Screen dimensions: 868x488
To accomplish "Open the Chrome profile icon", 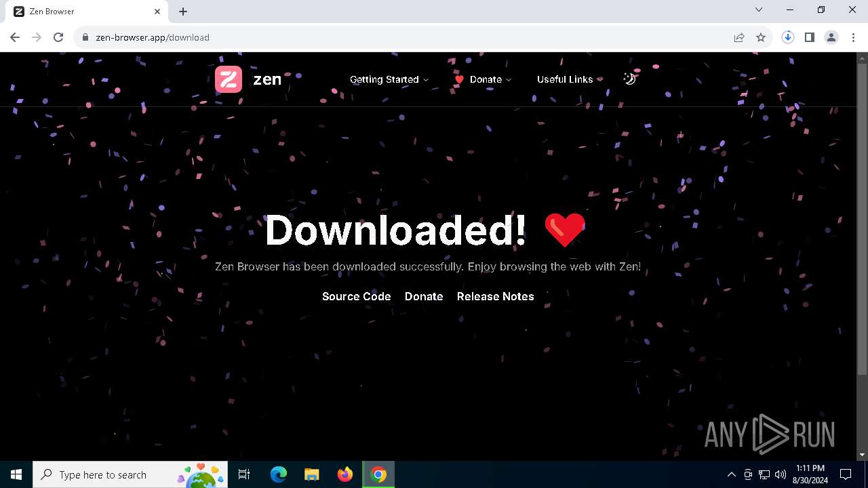I will tap(831, 37).
